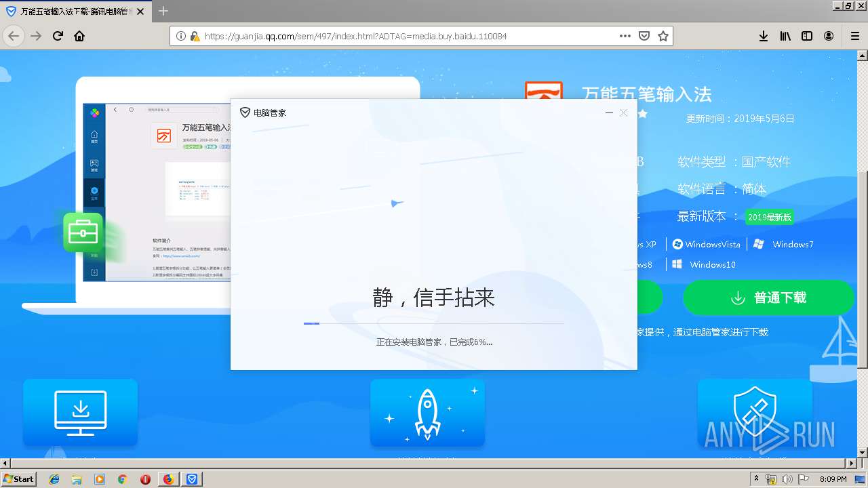Go to the browser Home page
Viewport: 868px width, 488px height.
79,36
